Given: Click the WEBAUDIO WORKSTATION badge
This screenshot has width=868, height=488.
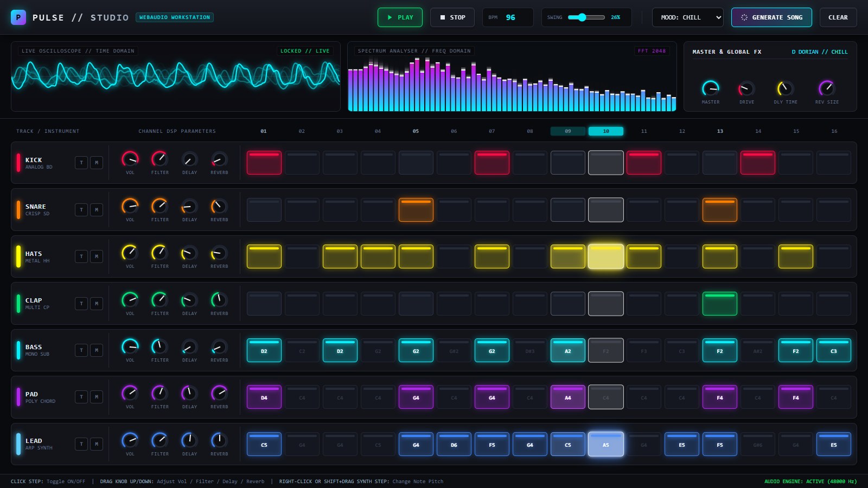Looking at the screenshot, I should (175, 17).
